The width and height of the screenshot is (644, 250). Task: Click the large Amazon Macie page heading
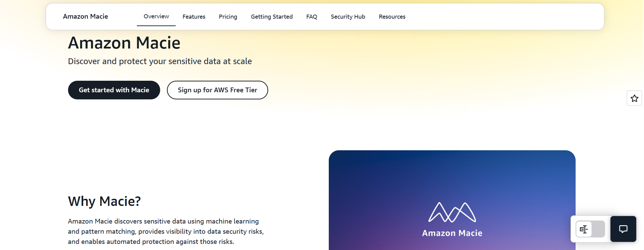click(124, 43)
